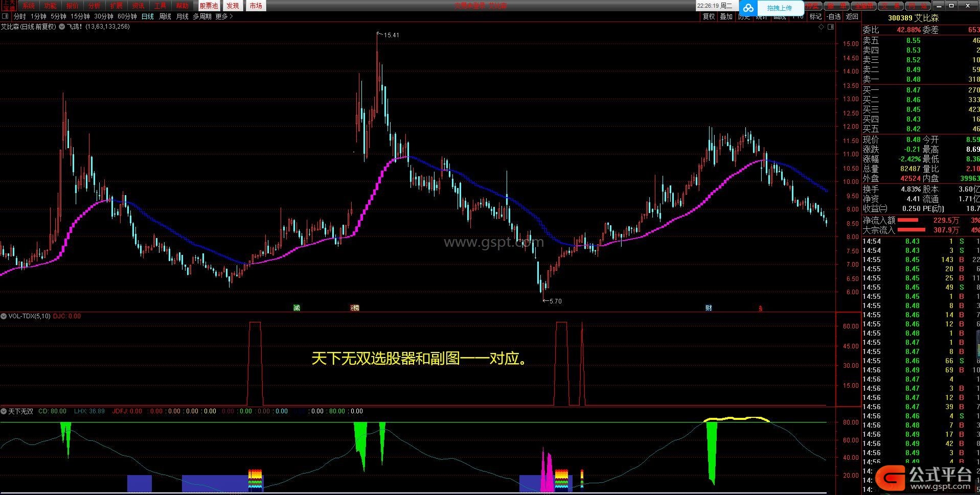Open the 报价 menu

tap(73, 6)
